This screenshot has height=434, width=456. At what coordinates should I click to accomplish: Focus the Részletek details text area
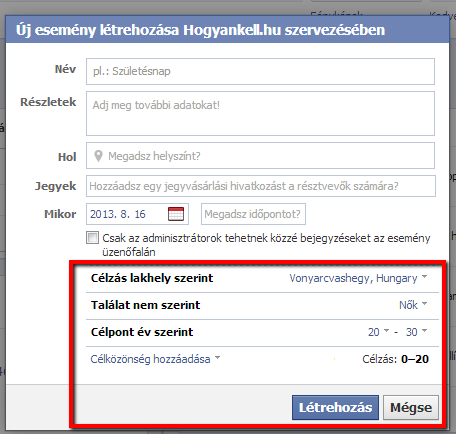pos(260,114)
